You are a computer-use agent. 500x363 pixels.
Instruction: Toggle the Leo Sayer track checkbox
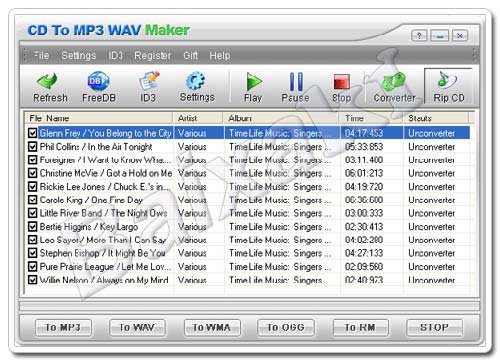point(32,240)
